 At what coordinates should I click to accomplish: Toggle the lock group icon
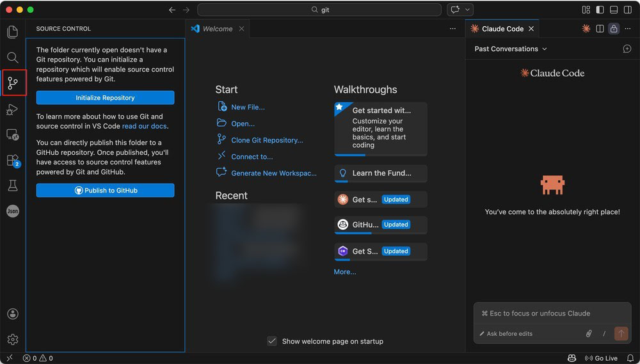[x=614, y=29]
